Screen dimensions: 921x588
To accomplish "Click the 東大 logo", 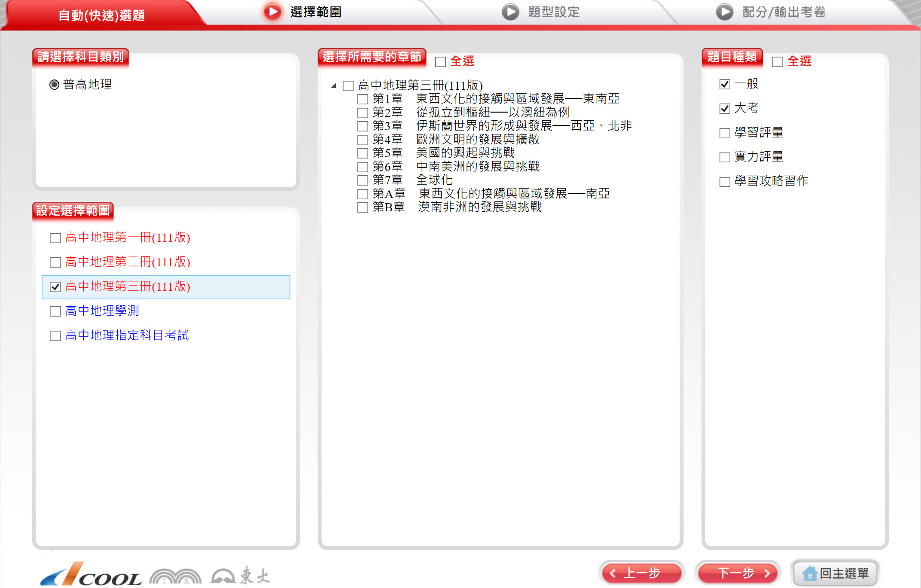I will [240, 575].
